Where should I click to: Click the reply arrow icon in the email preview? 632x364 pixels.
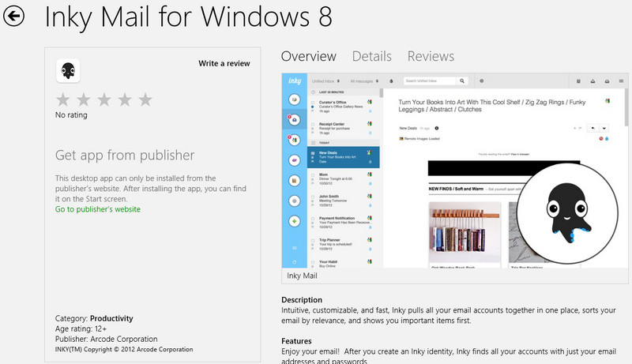(x=591, y=127)
